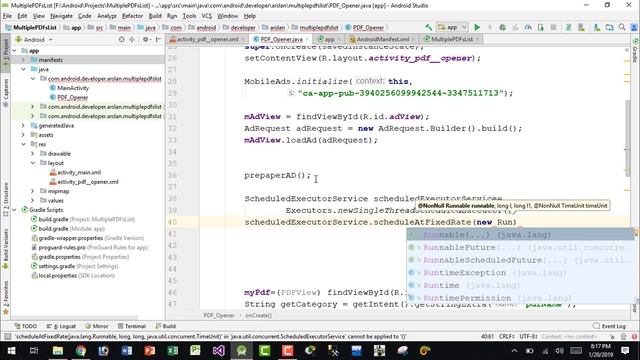Screen dimensions: 640x360
Task: Hide the Project panel using hide icon
Action: point(158,40)
